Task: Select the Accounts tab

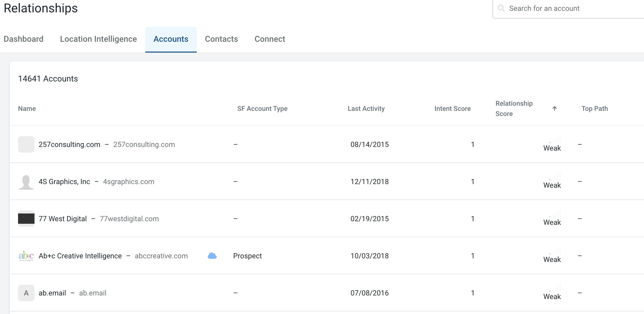Action: [171, 39]
